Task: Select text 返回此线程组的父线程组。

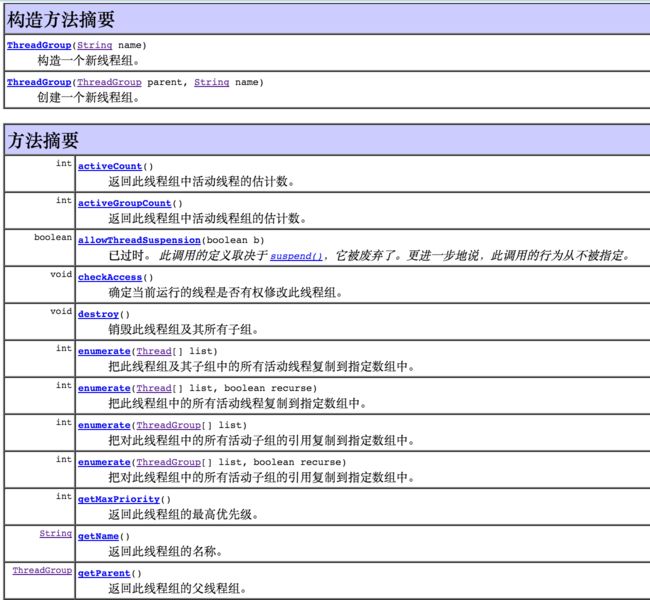Action: coord(178,588)
